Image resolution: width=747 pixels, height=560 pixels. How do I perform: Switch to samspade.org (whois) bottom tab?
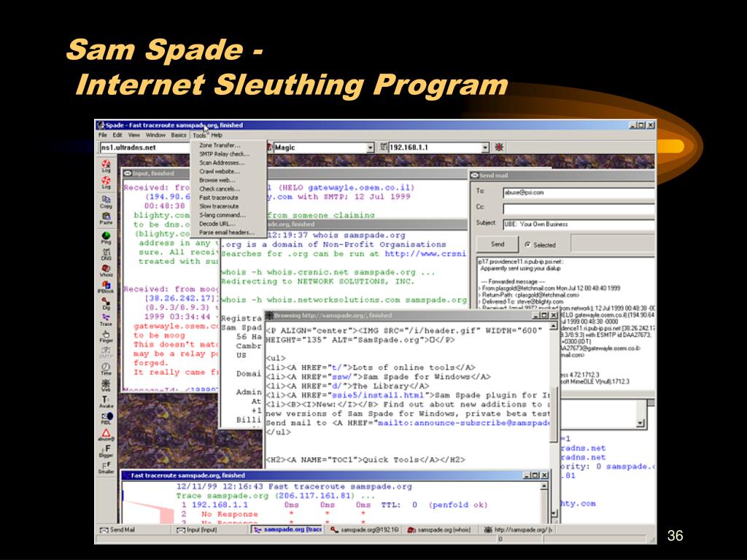point(439,529)
